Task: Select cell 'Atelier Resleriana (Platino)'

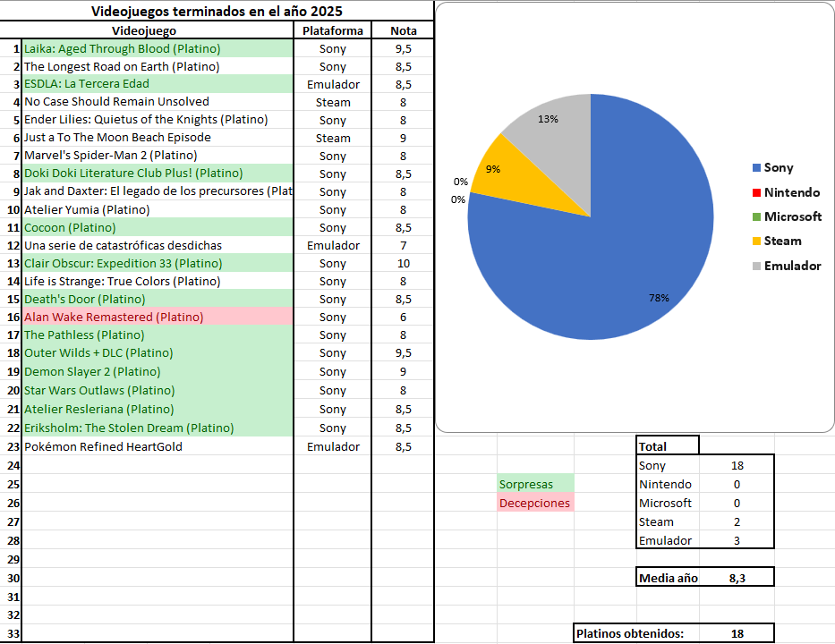Action: [x=158, y=409]
